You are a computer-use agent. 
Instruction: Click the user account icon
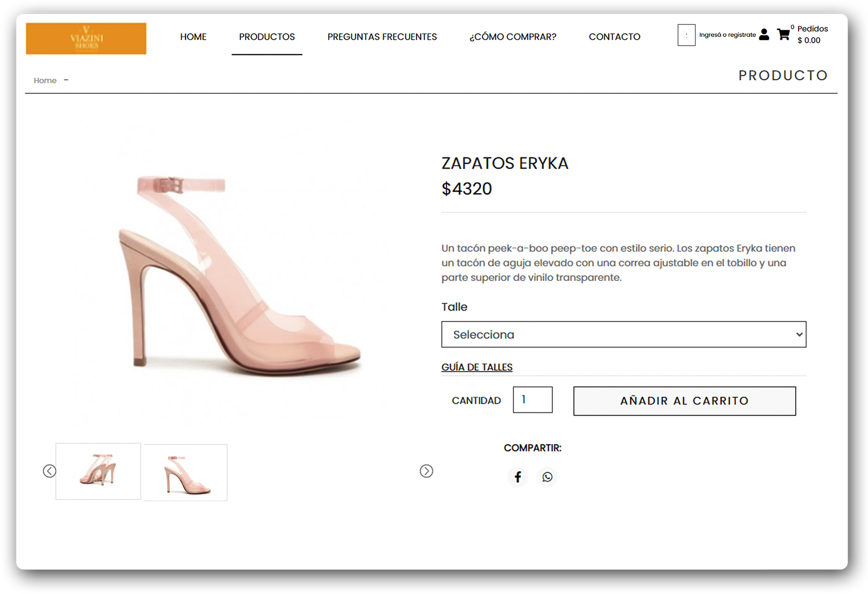[x=764, y=34]
